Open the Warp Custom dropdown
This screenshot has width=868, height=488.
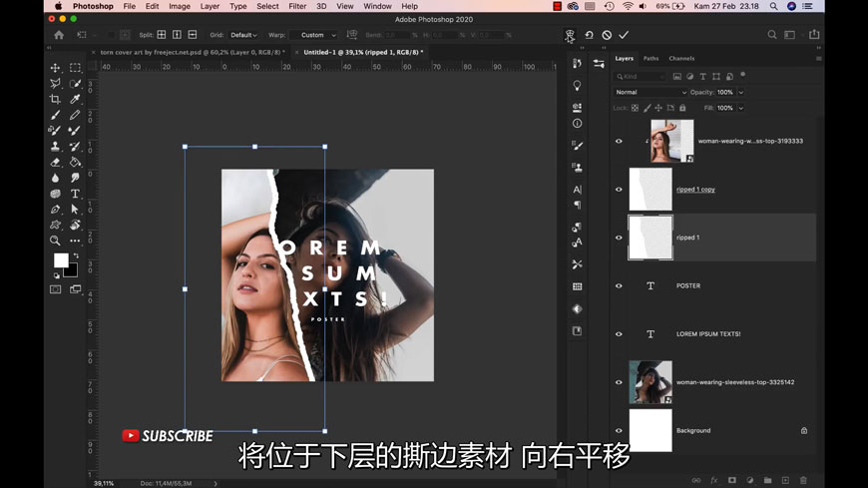point(316,35)
